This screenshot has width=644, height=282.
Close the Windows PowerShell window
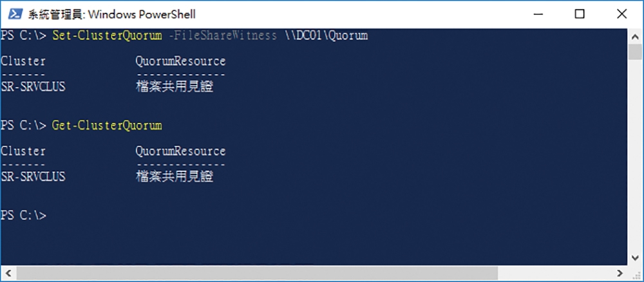coord(621,14)
